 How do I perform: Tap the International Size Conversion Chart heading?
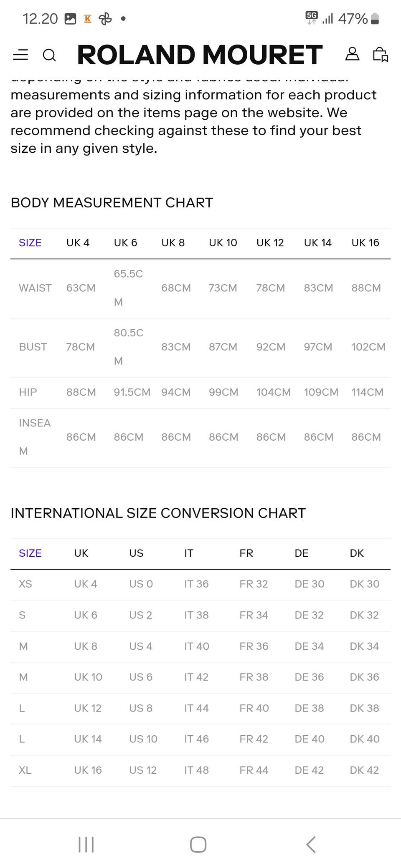pos(158,513)
